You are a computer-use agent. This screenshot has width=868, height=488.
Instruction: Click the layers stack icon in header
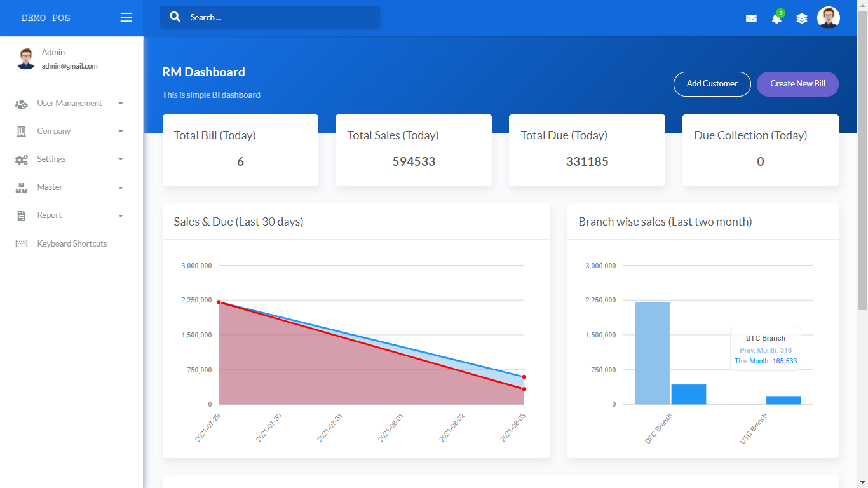802,18
